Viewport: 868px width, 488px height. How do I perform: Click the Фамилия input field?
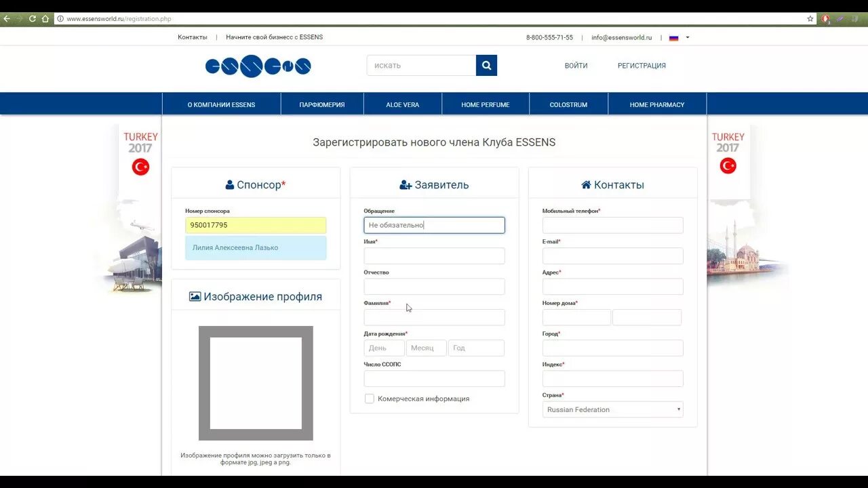434,317
